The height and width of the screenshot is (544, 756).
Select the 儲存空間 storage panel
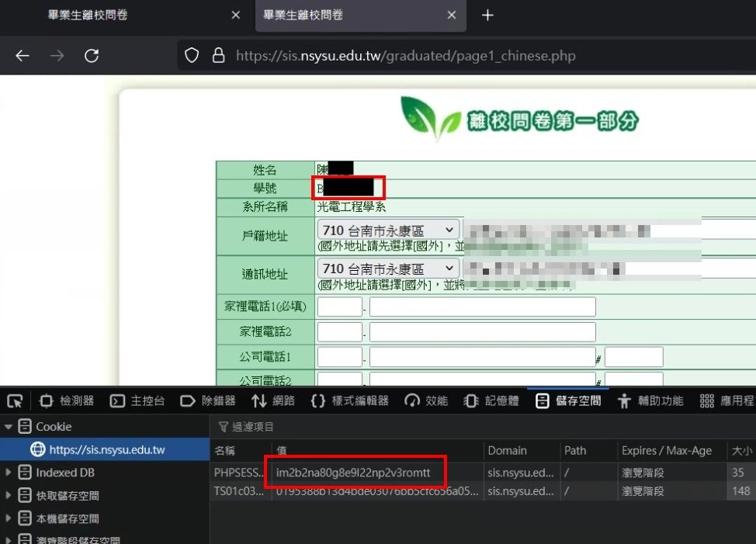pos(568,401)
